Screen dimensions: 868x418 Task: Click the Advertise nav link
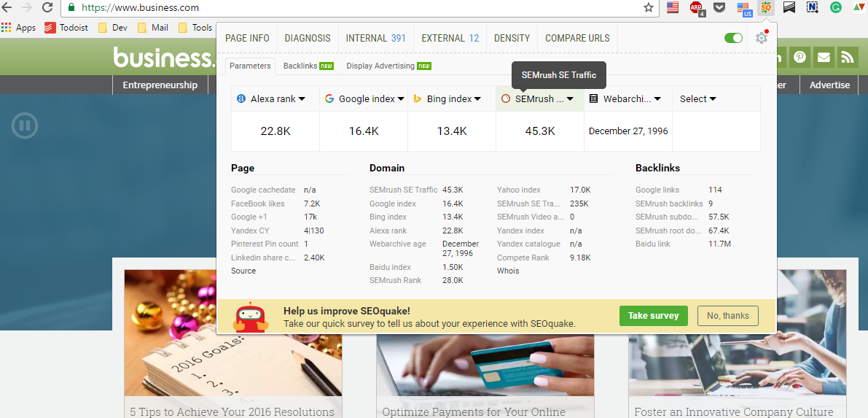point(829,85)
